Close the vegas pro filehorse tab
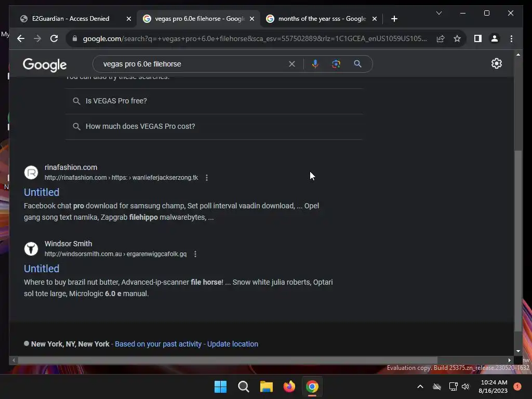The height and width of the screenshot is (399, 532). (x=252, y=19)
